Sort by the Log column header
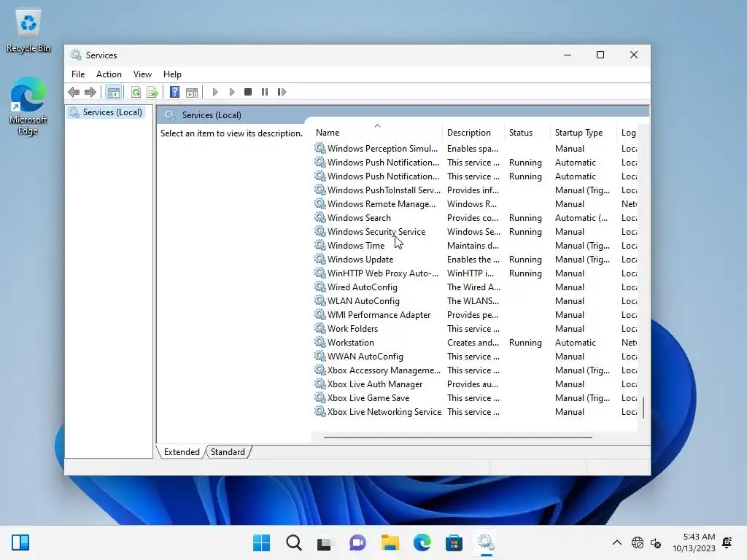 [x=627, y=133]
